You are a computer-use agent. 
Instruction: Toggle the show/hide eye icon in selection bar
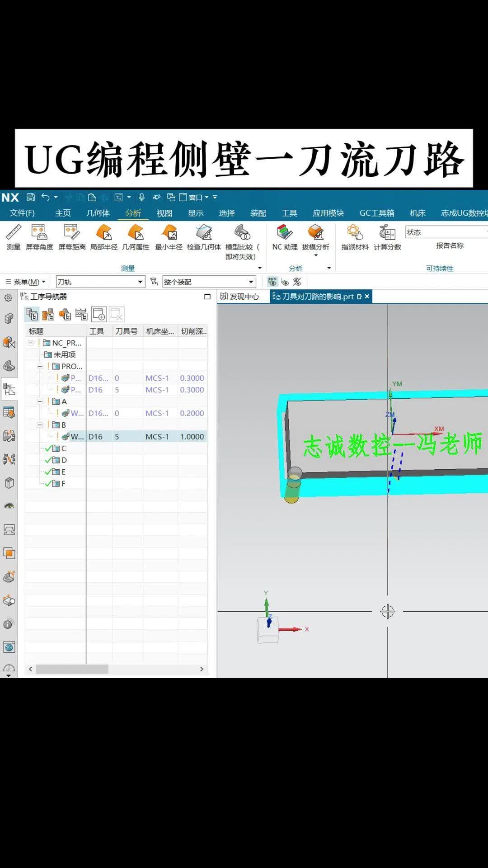285,282
